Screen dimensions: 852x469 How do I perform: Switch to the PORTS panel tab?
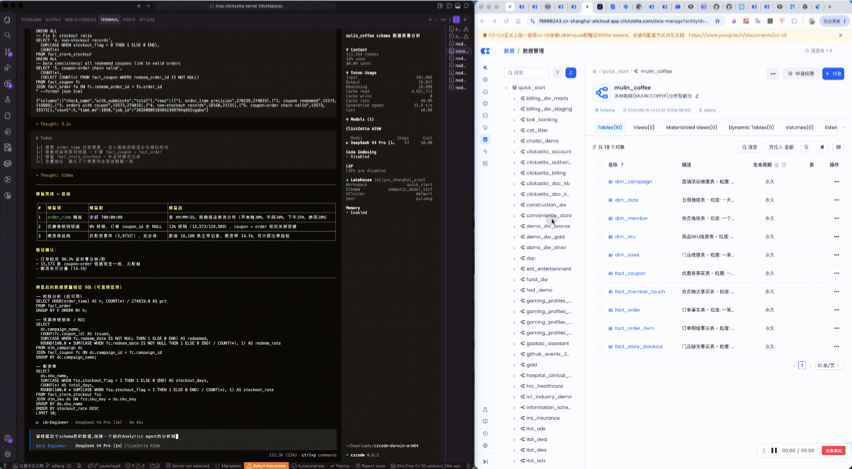click(x=129, y=20)
